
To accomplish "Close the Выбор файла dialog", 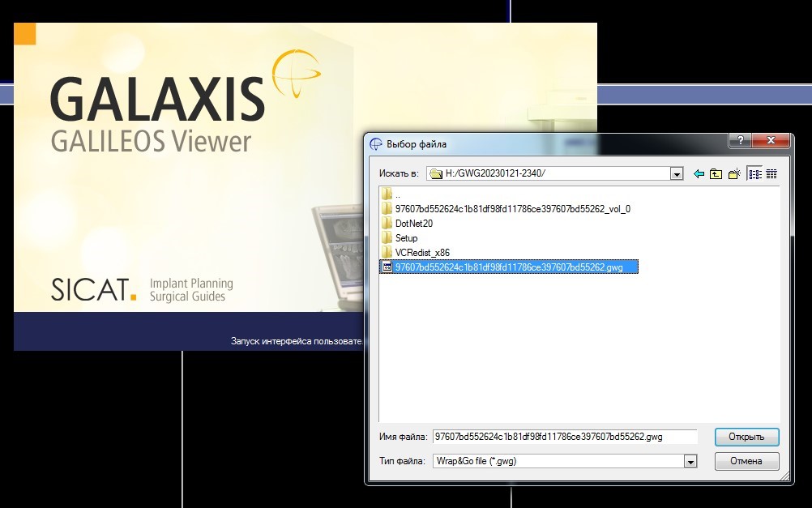I will tap(771, 141).
